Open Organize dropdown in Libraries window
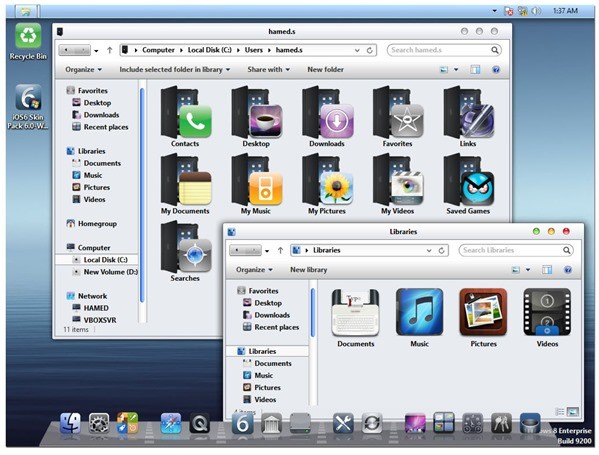The height and width of the screenshot is (455, 599). 254,270
